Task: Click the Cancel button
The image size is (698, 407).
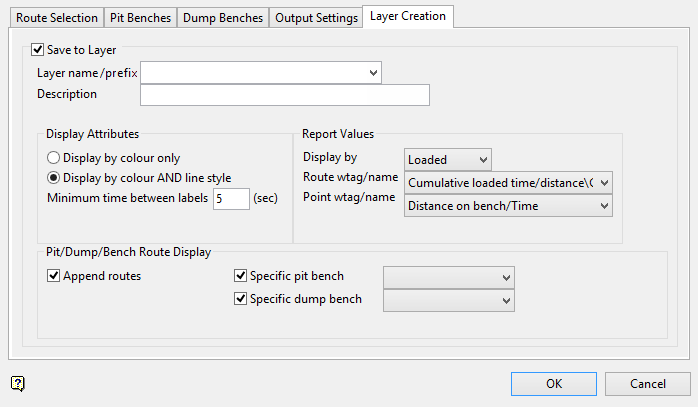Action: (x=648, y=384)
